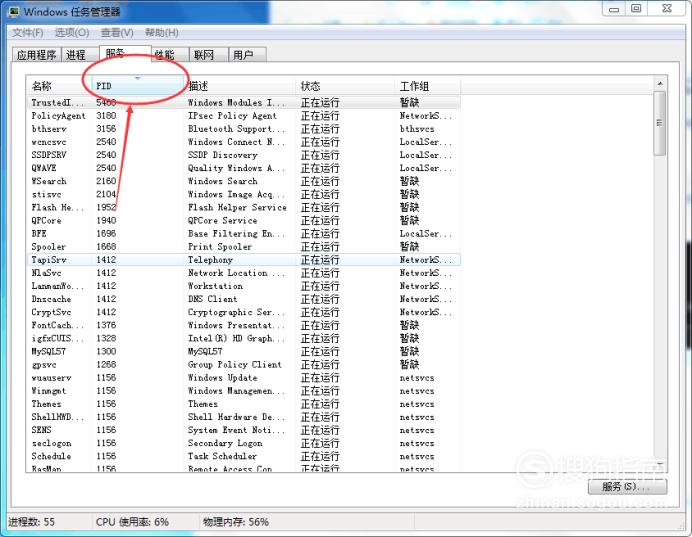Sort services by PID column header
This screenshot has width=692, height=537.
[x=138, y=86]
